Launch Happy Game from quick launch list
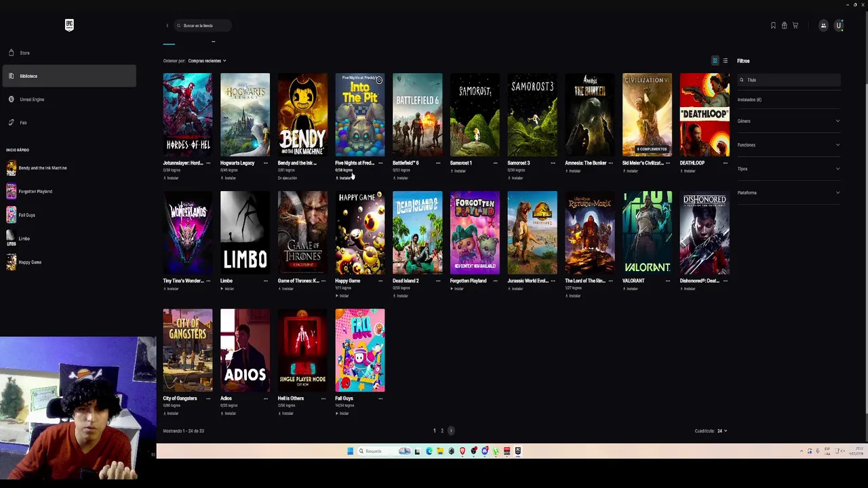The width and height of the screenshot is (868, 488). [24, 262]
